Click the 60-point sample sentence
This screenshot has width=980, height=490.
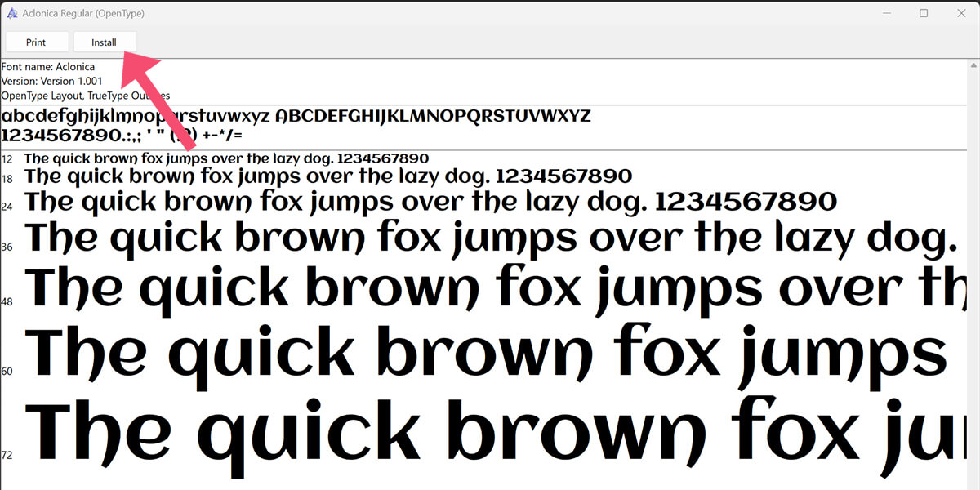click(488, 356)
